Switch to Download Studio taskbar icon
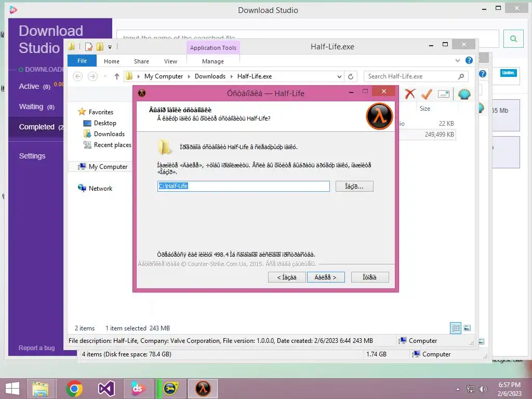Viewport: 532px width, 399px height. tap(138, 389)
